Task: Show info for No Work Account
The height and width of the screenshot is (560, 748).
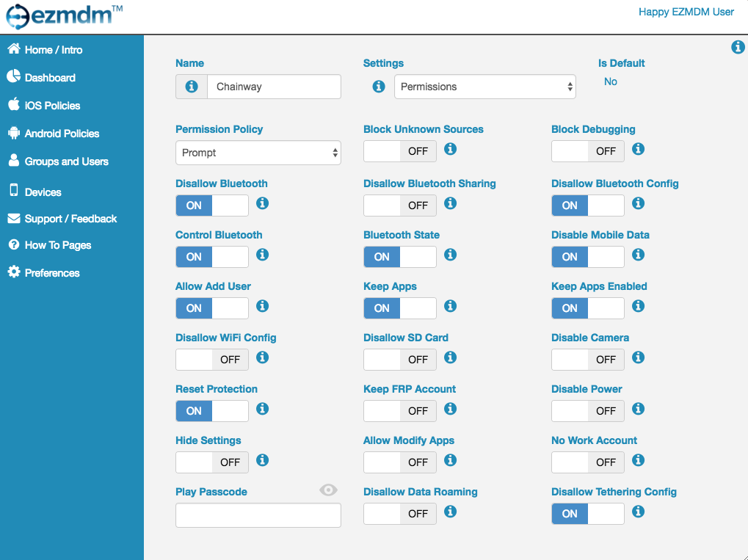Action: point(639,460)
